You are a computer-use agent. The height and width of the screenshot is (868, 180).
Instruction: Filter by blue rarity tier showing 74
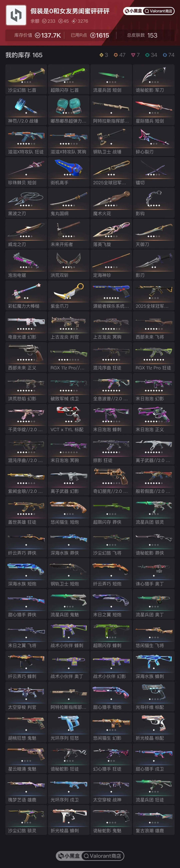tap(168, 55)
